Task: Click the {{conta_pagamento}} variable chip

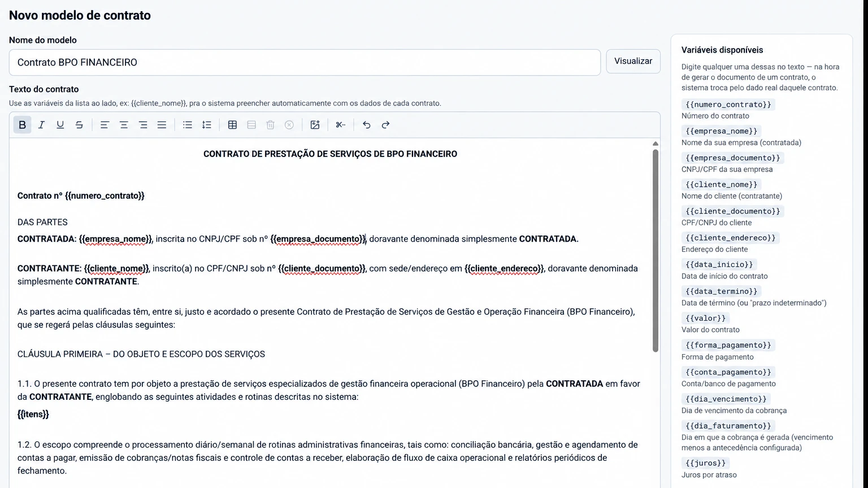Action: pos(728,372)
